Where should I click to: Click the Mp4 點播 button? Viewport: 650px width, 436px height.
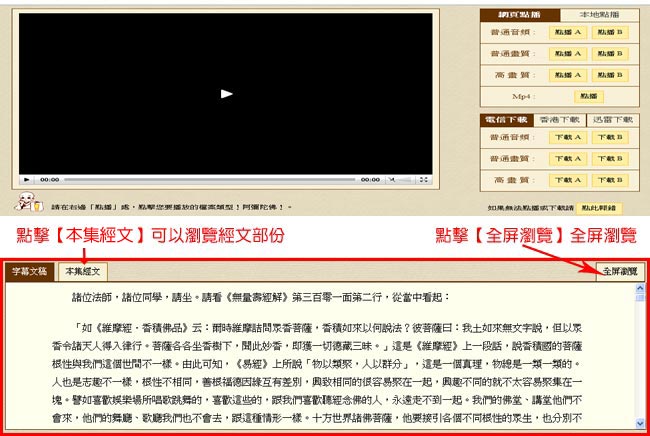click(x=588, y=96)
